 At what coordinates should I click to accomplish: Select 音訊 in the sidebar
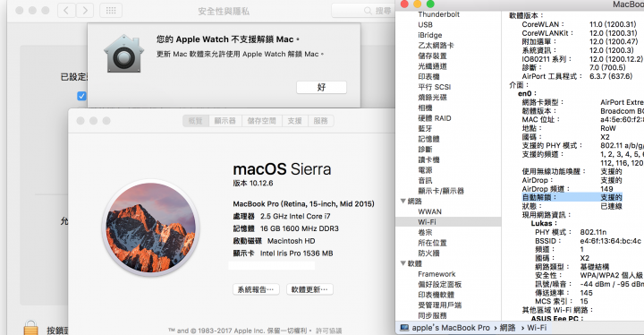click(x=425, y=180)
